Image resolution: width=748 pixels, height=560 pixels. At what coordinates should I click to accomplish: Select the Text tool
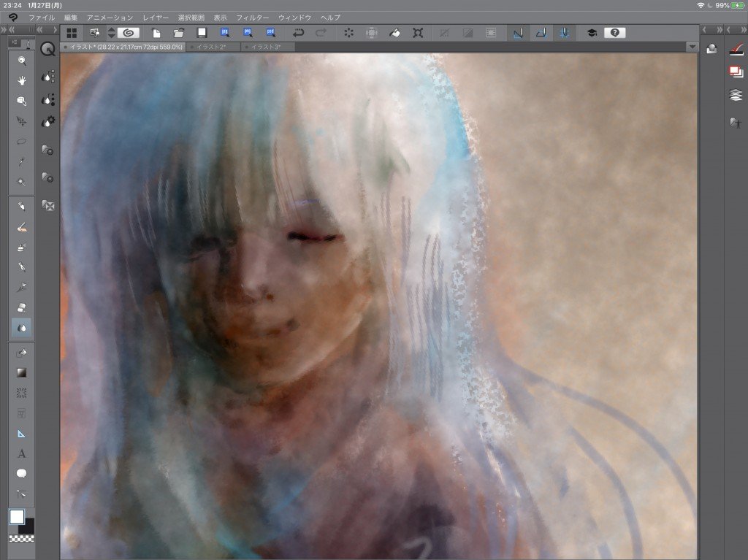pyautogui.click(x=22, y=453)
